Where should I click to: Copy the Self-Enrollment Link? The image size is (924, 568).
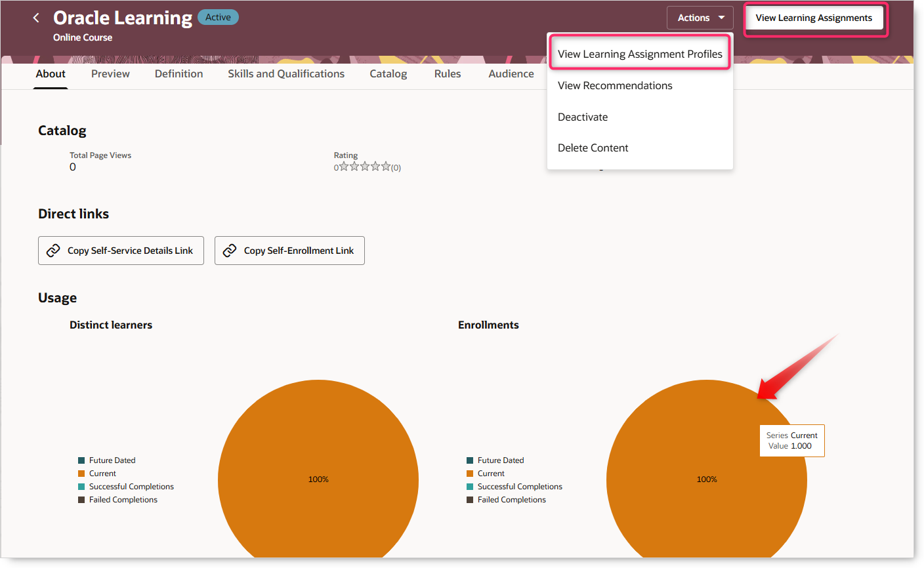pos(289,251)
